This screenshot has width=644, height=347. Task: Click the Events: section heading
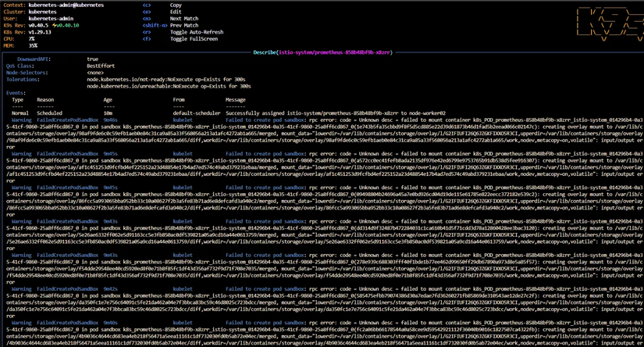pos(16,93)
